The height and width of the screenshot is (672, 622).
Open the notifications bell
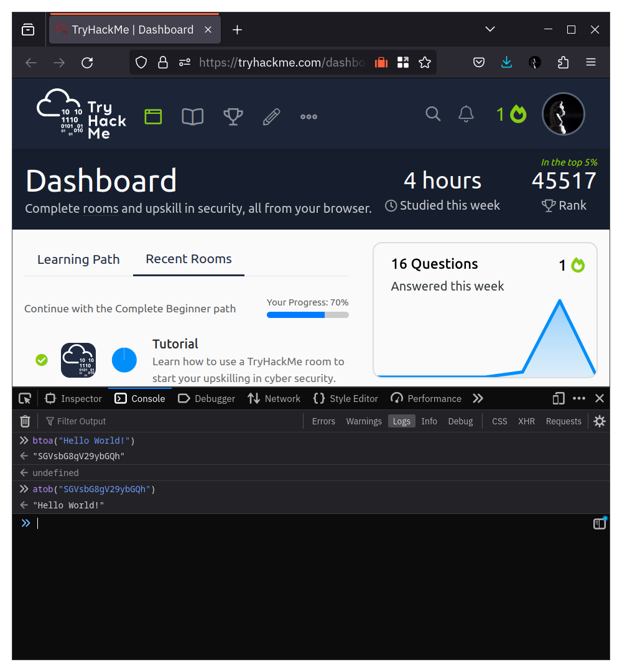pos(466,114)
